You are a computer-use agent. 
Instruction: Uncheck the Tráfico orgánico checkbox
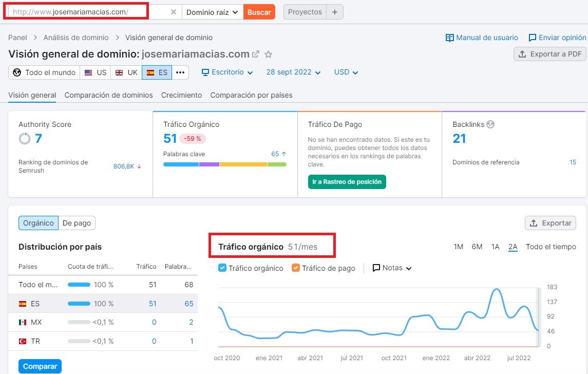pos(222,268)
